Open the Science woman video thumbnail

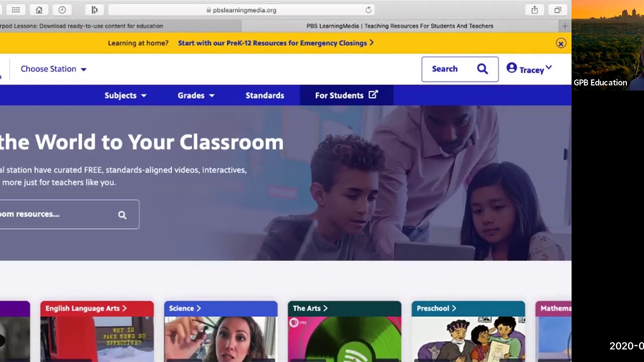point(221,339)
